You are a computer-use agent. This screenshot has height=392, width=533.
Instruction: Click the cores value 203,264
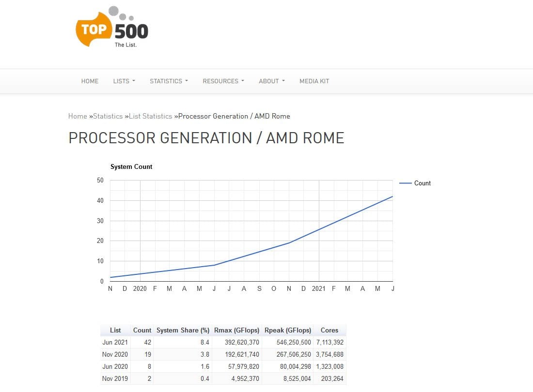click(332, 378)
